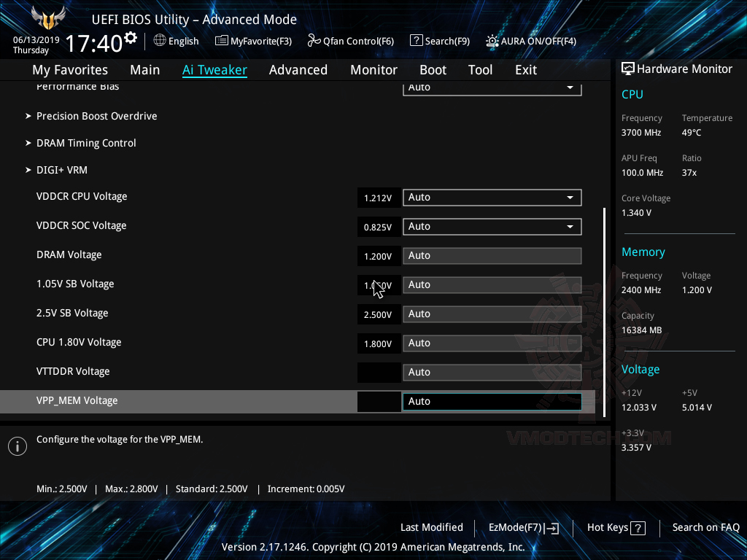This screenshot has height=560, width=747.
Task: Click Search on FAQ link
Action: tap(706, 528)
